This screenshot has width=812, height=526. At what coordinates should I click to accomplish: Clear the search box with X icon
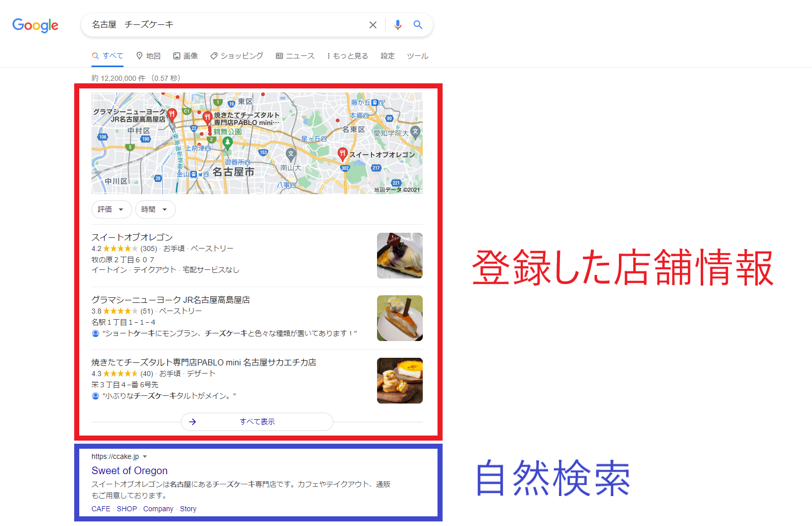pyautogui.click(x=373, y=25)
